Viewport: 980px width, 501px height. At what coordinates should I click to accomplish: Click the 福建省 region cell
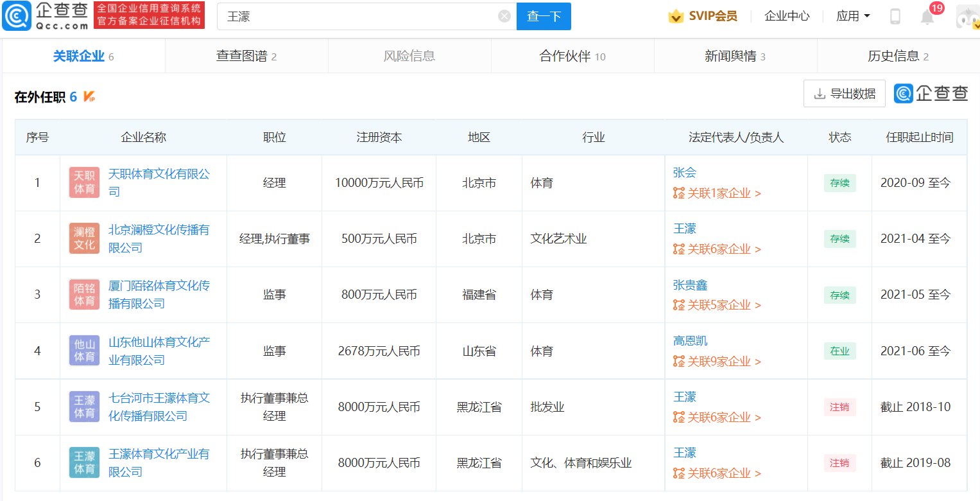coord(479,294)
